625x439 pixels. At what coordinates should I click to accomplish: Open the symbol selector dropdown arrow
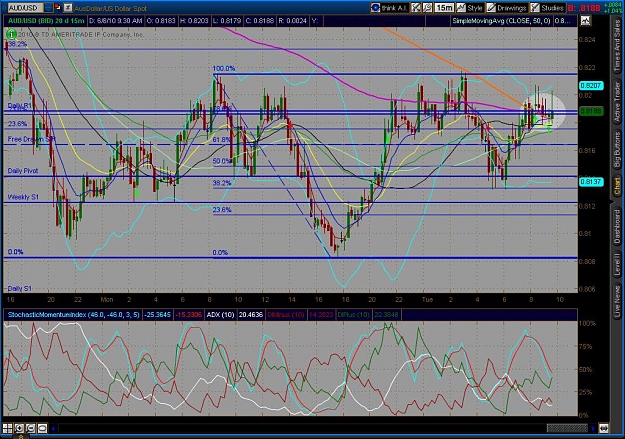point(48,8)
